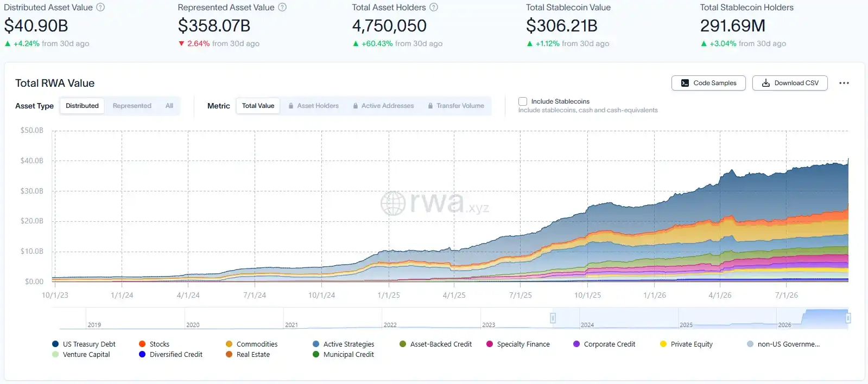This screenshot has height=384, width=868.
Task: Select the locked Asset Holders metric
Action: 313,106
